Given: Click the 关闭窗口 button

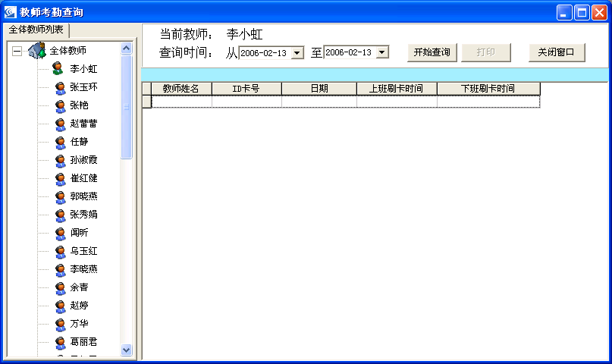Looking at the screenshot, I should coord(557,52).
